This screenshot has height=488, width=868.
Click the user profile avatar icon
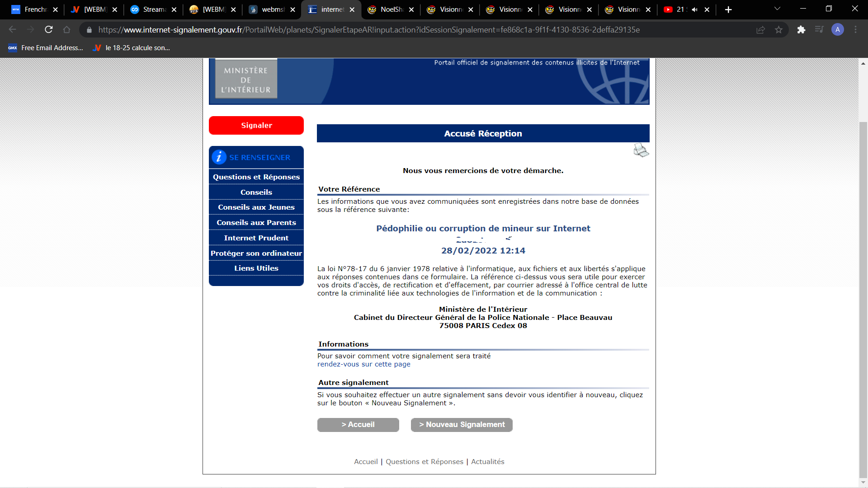coord(837,30)
